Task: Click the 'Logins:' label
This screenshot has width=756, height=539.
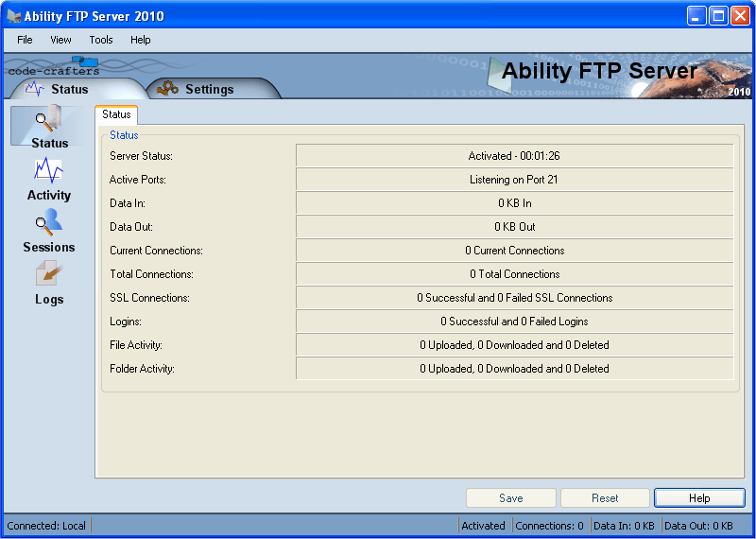Action: pos(126,322)
